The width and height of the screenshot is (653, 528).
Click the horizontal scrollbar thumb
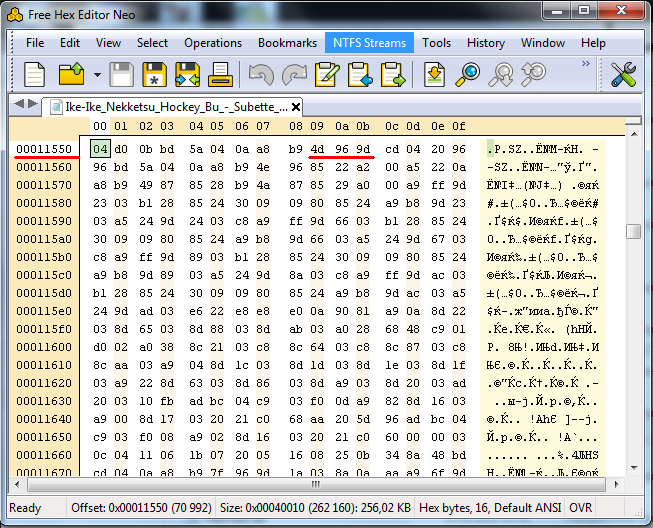(x=317, y=484)
